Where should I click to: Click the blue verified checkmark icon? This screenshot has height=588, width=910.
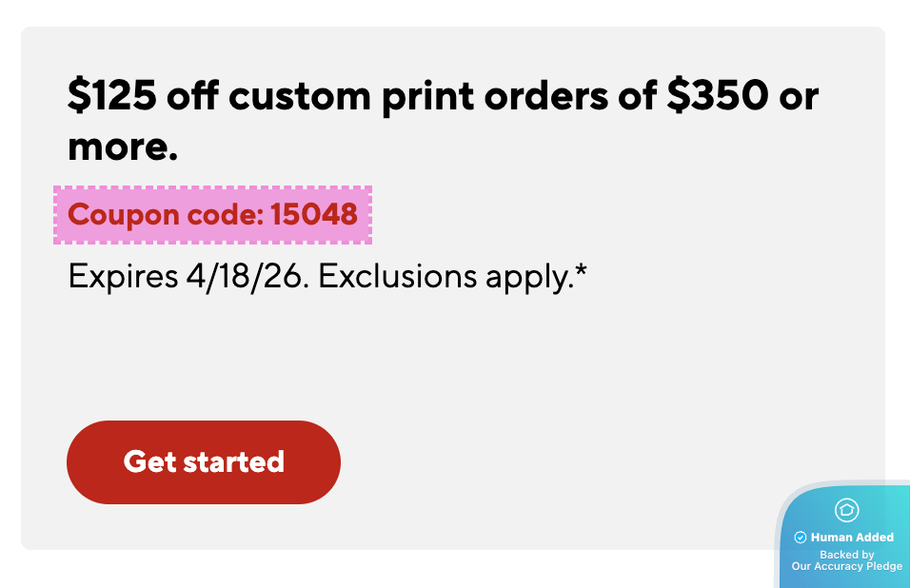801,538
